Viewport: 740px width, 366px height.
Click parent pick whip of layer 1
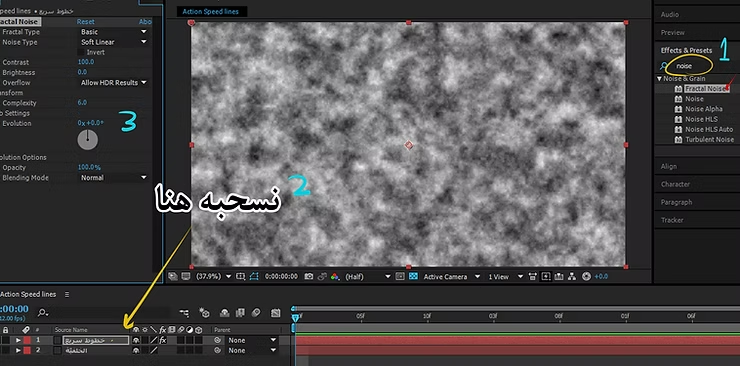point(218,340)
